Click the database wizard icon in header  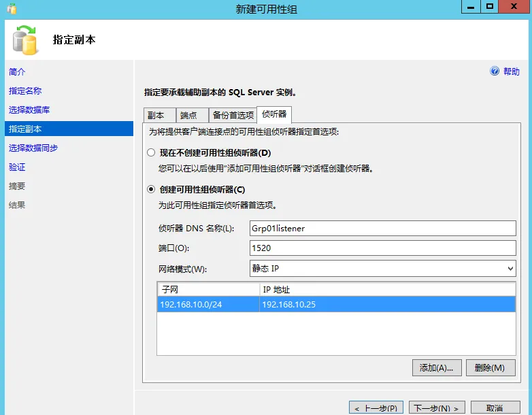point(24,40)
